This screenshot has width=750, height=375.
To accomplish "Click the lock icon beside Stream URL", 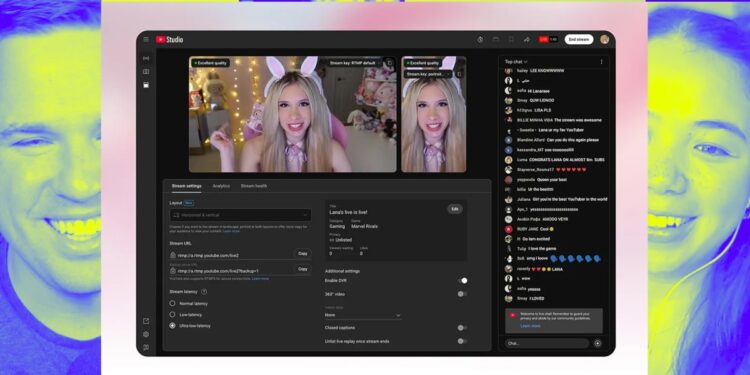I will coord(173,255).
